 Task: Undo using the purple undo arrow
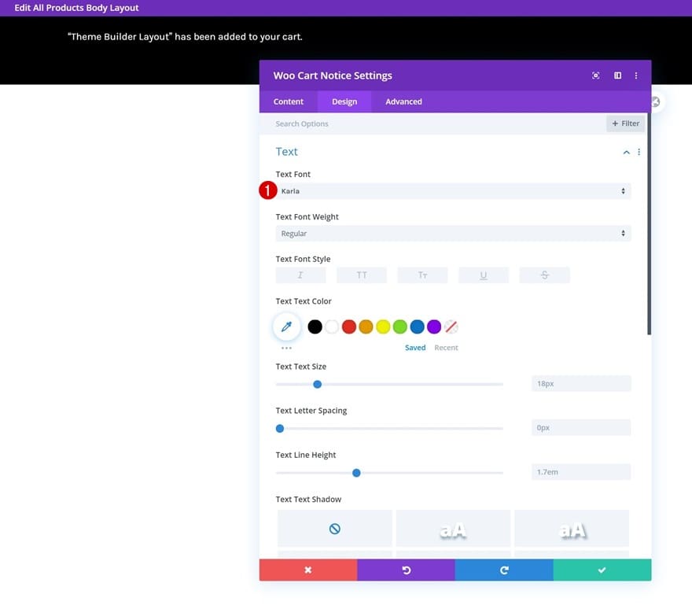coord(406,570)
